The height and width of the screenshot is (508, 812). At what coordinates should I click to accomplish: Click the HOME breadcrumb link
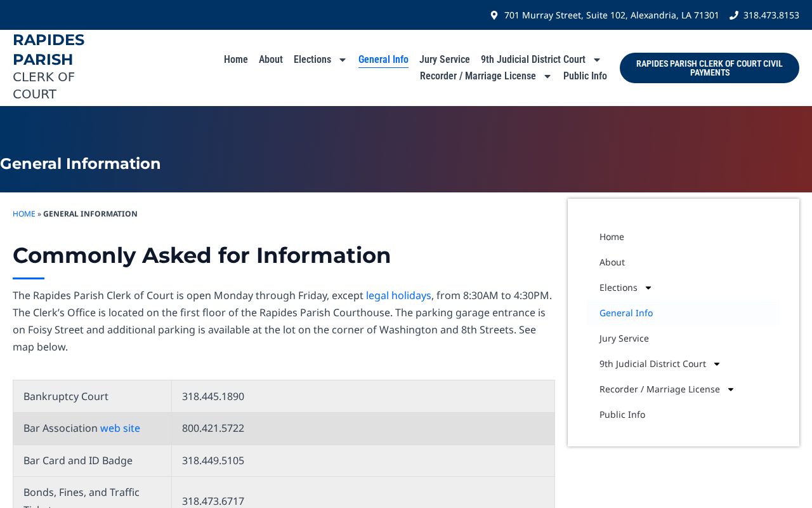coord(24,214)
